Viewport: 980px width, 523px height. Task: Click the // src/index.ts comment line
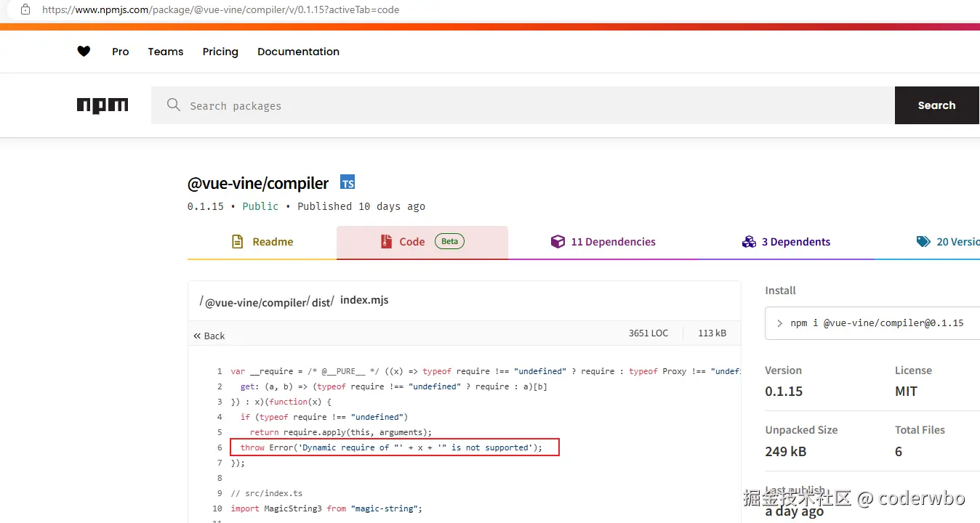(267, 493)
